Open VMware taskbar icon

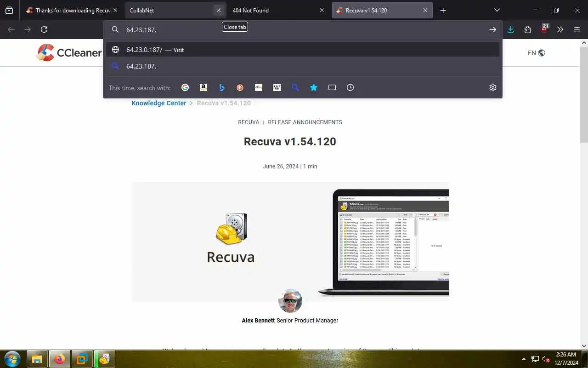[83, 359]
